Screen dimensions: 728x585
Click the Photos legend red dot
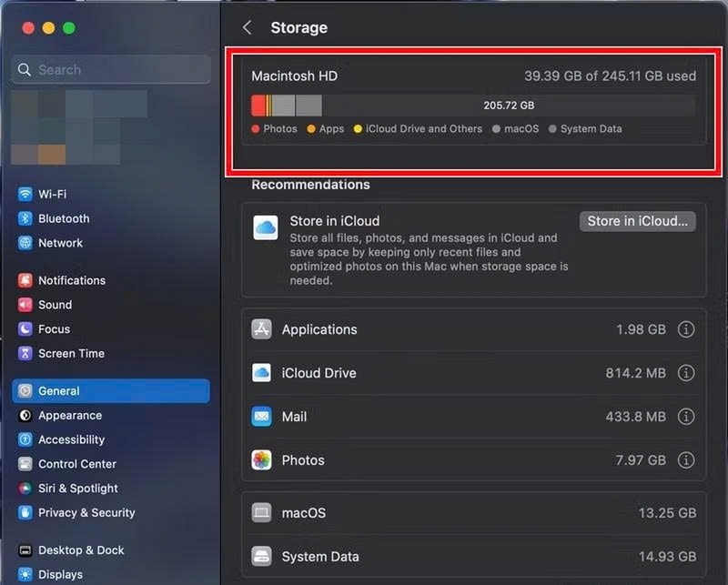click(x=256, y=129)
